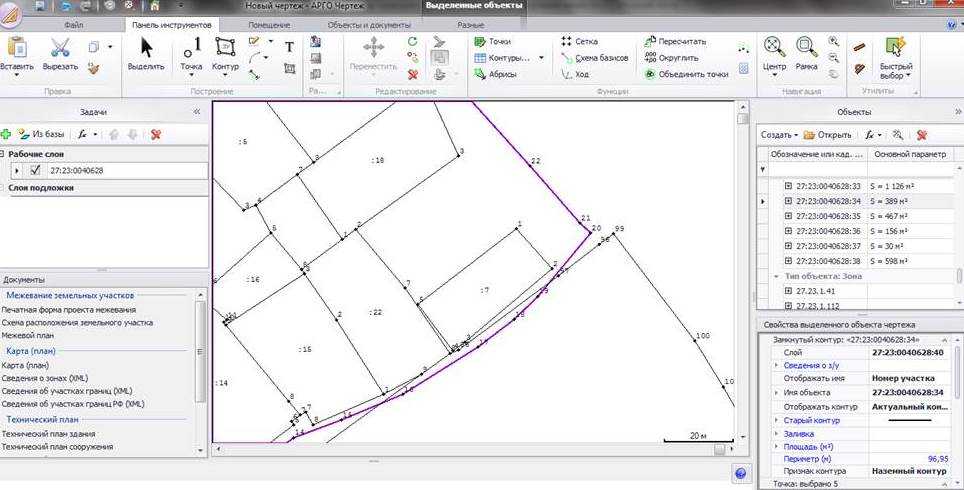Open the Межевой план document link
Viewport: 964px width, 490px height.
coord(33,335)
